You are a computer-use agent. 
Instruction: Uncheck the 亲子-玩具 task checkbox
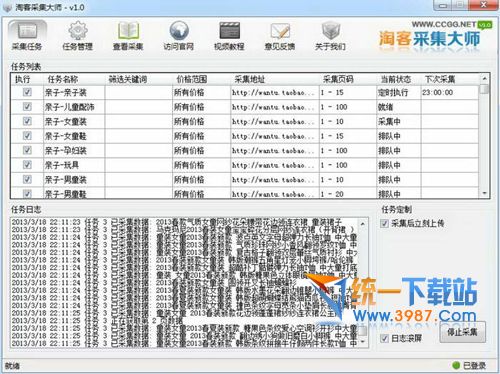click(x=27, y=165)
